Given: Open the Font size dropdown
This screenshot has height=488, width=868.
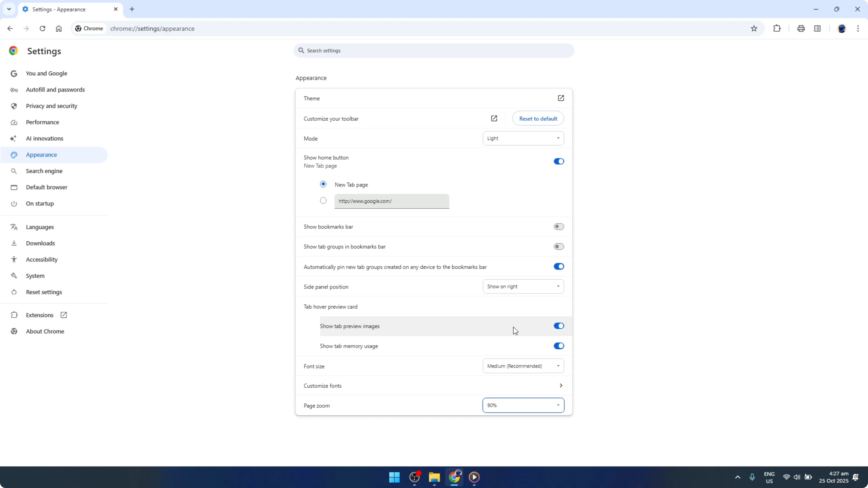Looking at the screenshot, I should point(523,366).
